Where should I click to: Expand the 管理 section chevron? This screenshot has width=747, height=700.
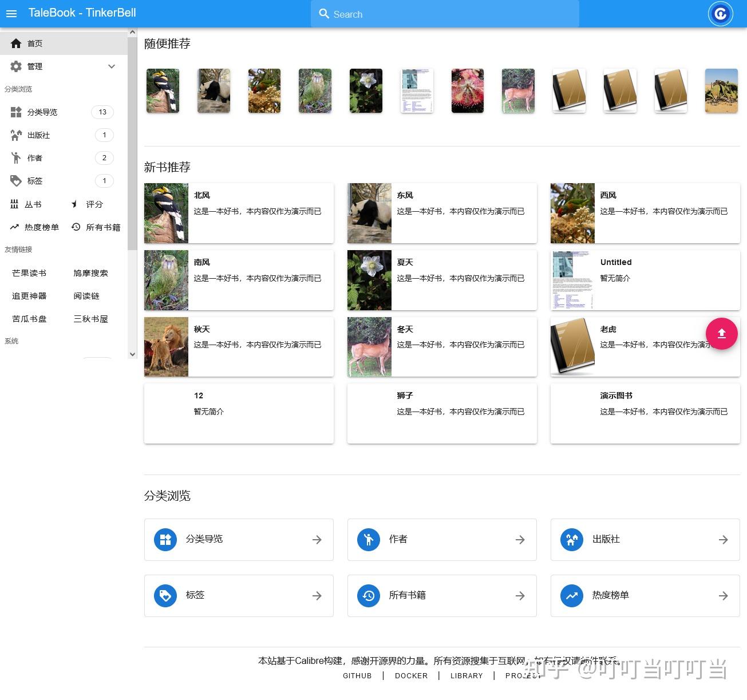[x=111, y=66]
